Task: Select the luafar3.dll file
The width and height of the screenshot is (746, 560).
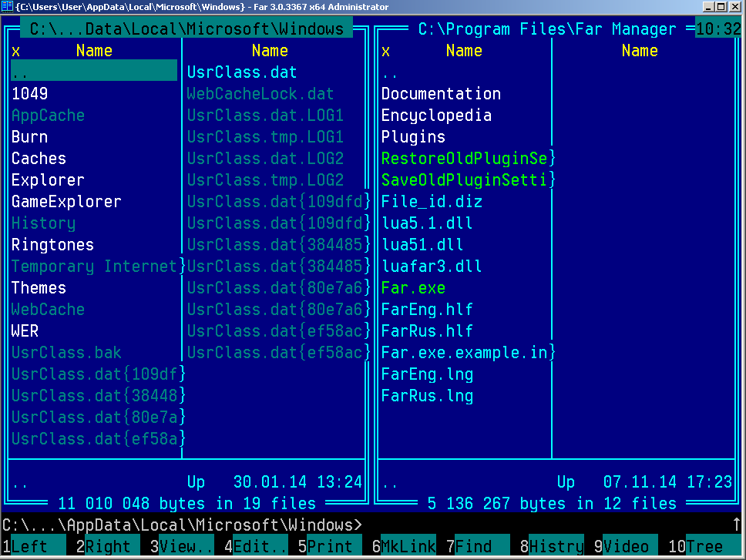Action: [x=432, y=267]
